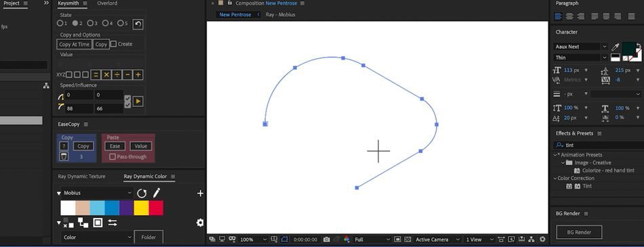
Task: Click the EaseCopy help question mark button
Action: [x=64, y=146]
